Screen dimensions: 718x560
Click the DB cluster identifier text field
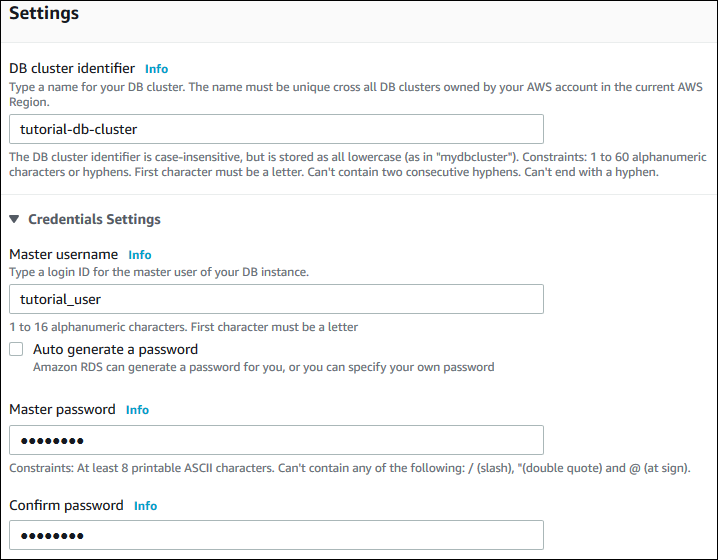[x=276, y=129]
